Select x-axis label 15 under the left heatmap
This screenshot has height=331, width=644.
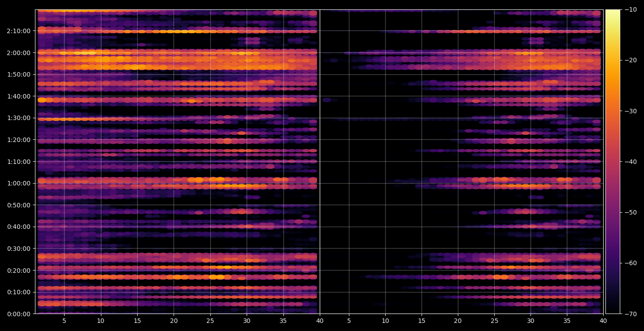pyautogui.click(x=137, y=321)
